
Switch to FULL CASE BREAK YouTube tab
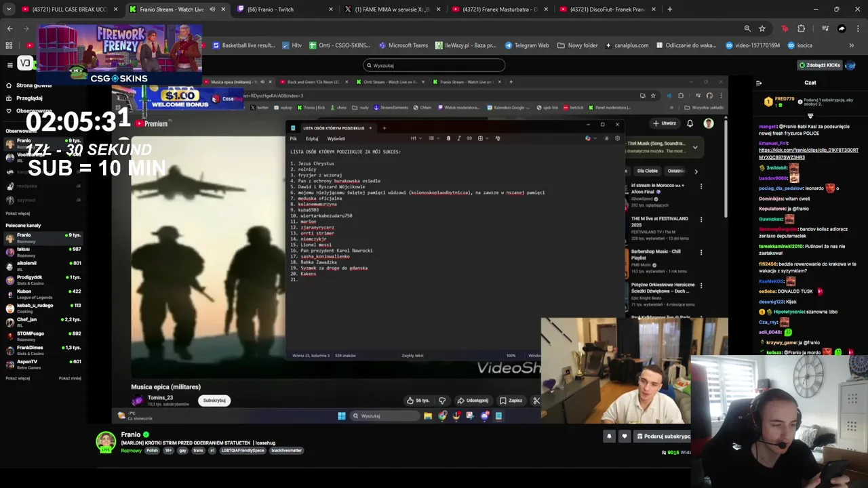(x=68, y=9)
